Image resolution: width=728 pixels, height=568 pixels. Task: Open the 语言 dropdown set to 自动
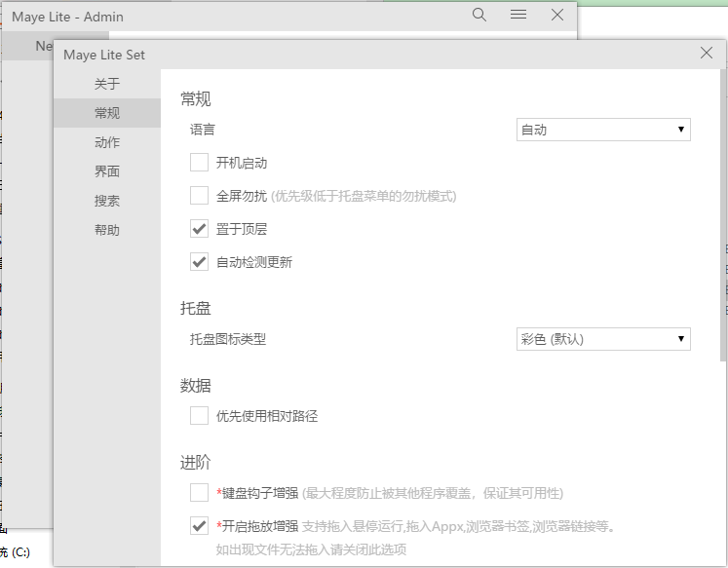tap(603, 130)
